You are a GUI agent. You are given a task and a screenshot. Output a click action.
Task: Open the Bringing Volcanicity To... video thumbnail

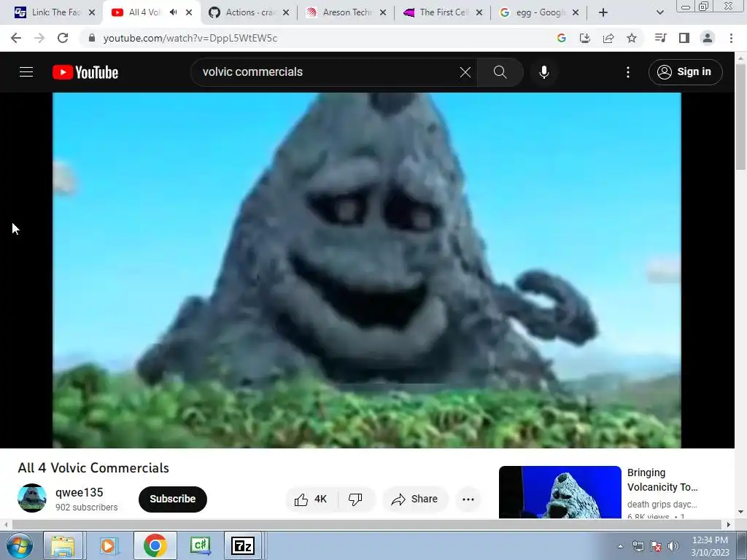560,492
